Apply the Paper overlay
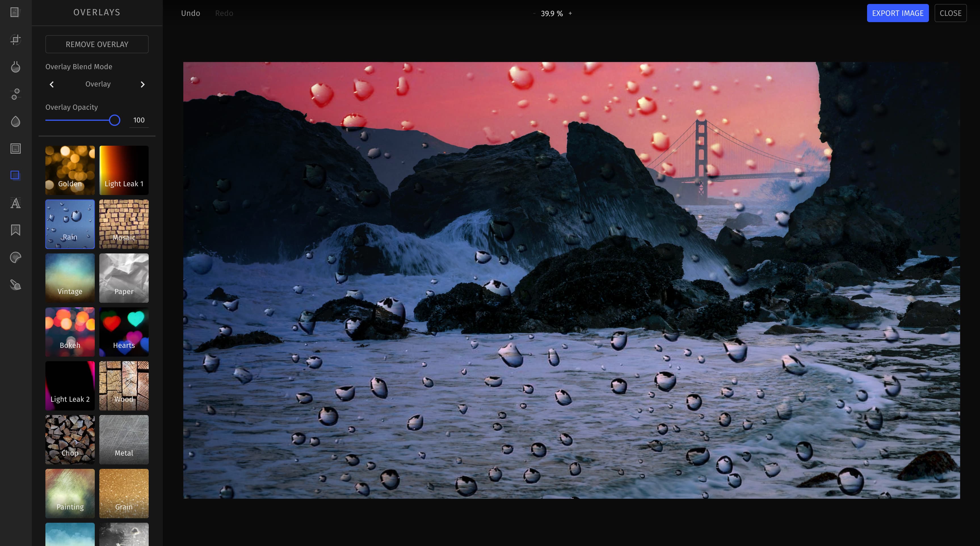This screenshot has width=980, height=546. 124,278
